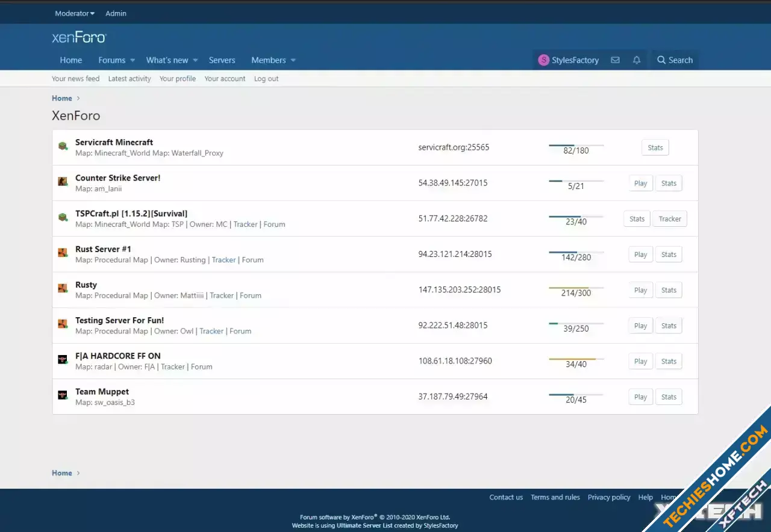Click address servicraft.org:25565
This screenshot has width=771, height=532.
pos(454,147)
